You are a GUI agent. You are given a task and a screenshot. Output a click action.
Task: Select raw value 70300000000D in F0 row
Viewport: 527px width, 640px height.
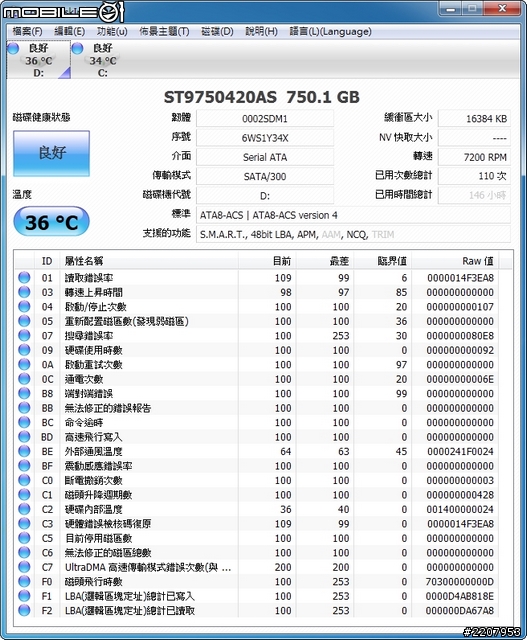click(x=460, y=582)
